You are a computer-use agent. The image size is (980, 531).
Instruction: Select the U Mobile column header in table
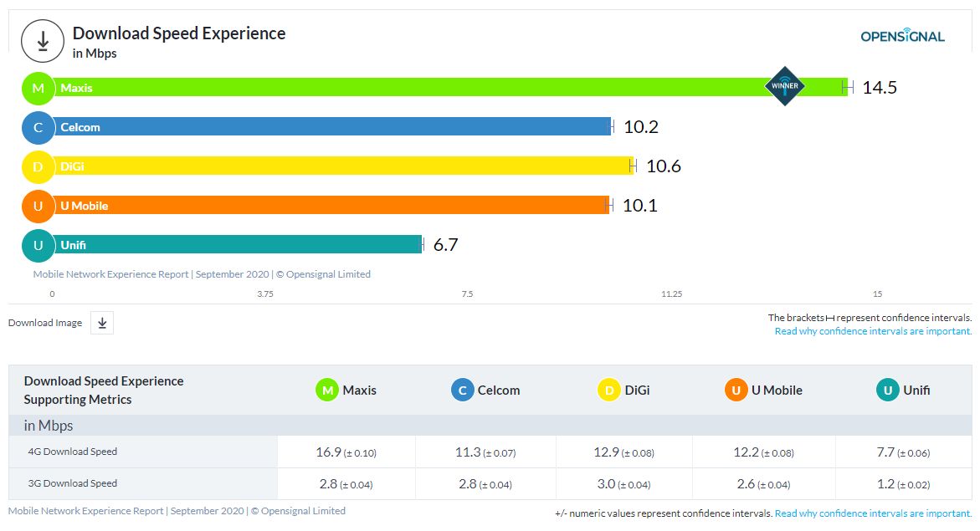[x=763, y=390]
